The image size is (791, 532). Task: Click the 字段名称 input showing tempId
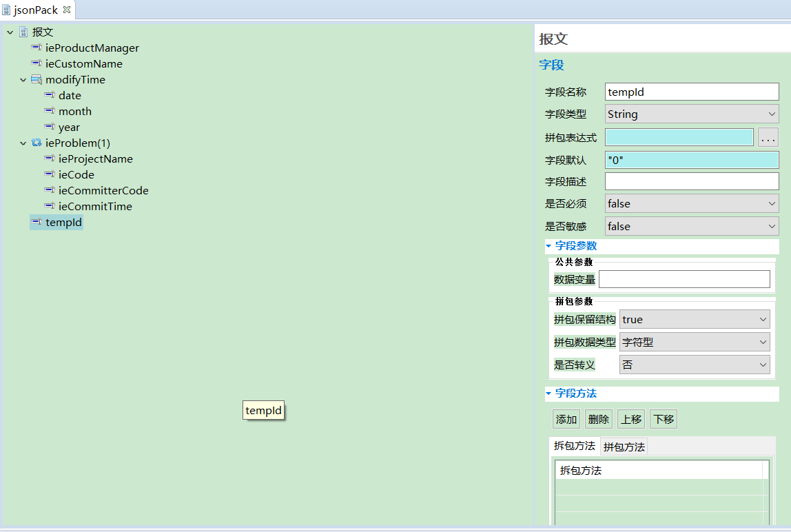tap(691, 91)
